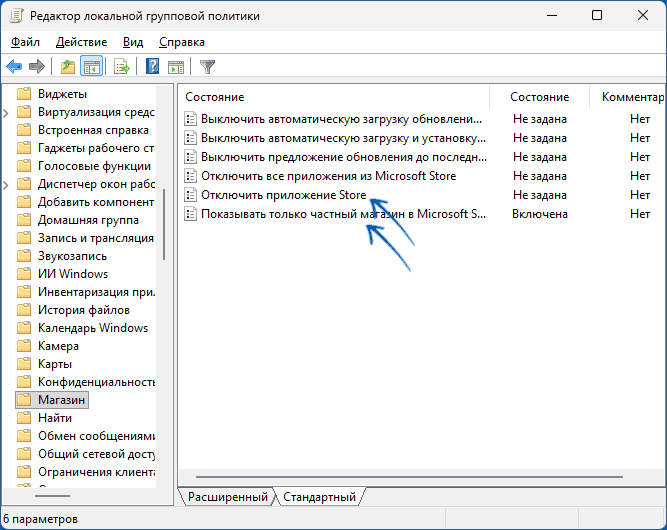Toggle the console tree show/hide icon
Viewport: 667px width, 530px height.
92,67
